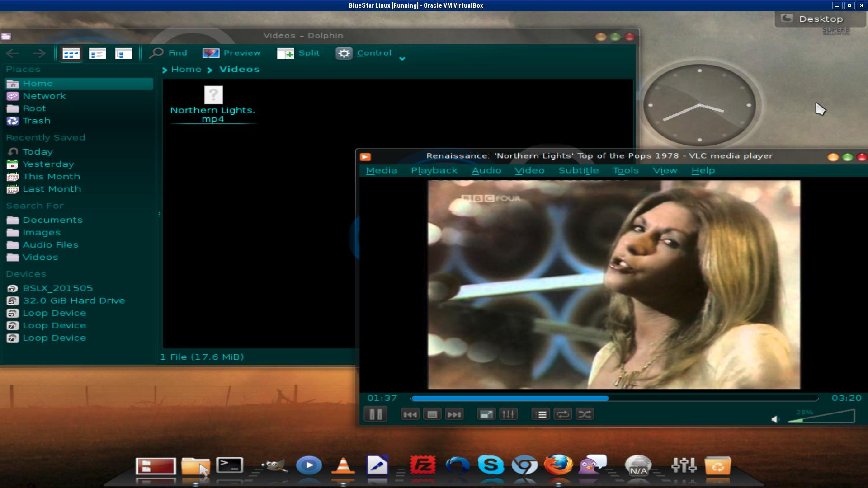
Task: Skip to next media in VLC
Action: [454, 414]
